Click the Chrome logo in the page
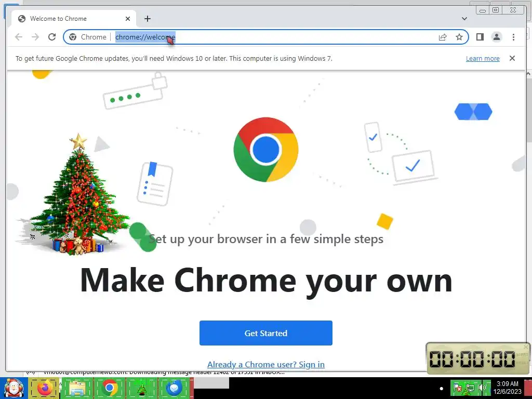This screenshot has height=399, width=532. pyautogui.click(x=266, y=150)
